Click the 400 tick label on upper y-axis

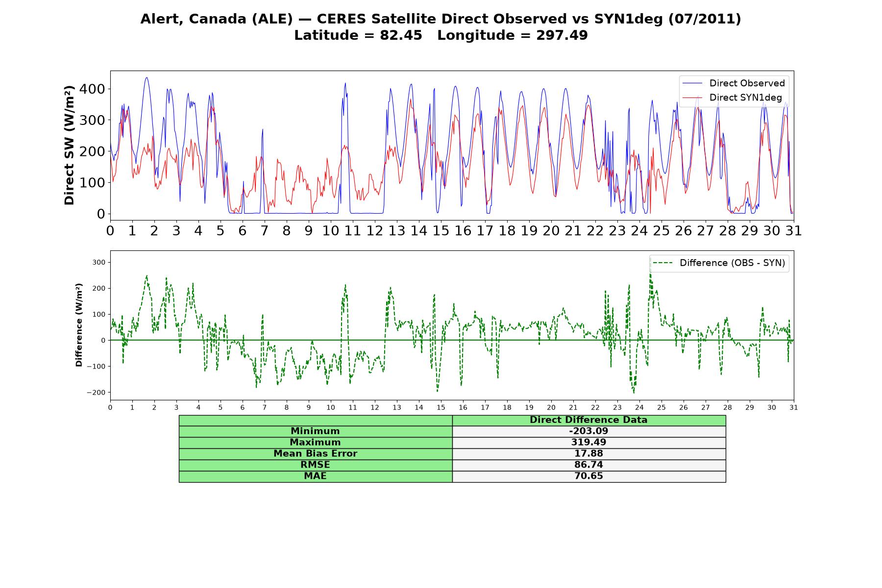coord(94,89)
